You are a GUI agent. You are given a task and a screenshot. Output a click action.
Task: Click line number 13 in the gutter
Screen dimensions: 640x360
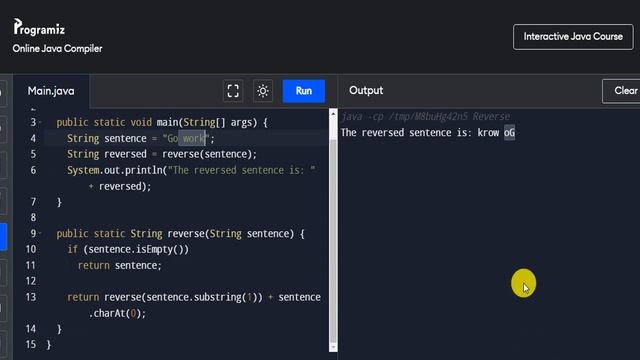31,297
